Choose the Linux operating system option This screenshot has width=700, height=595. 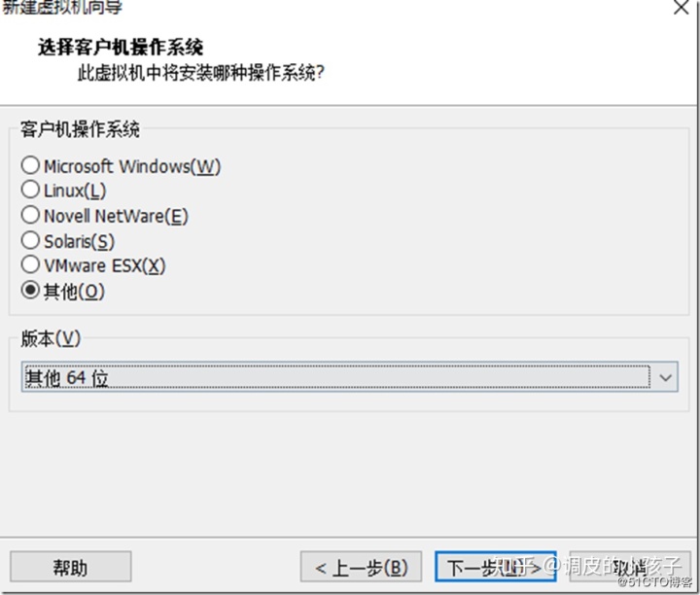(30, 190)
